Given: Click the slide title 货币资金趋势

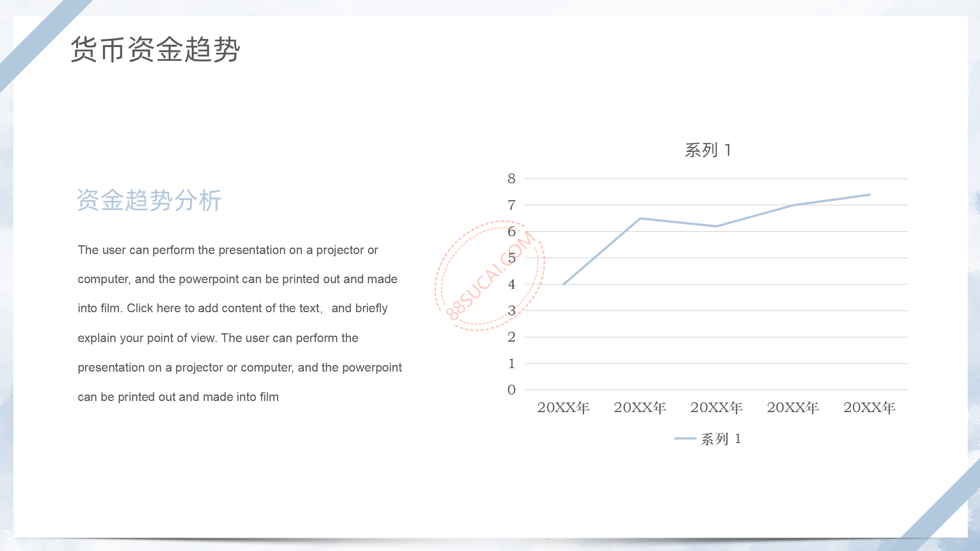Looking at the screenshot, I should pos(155,49).
